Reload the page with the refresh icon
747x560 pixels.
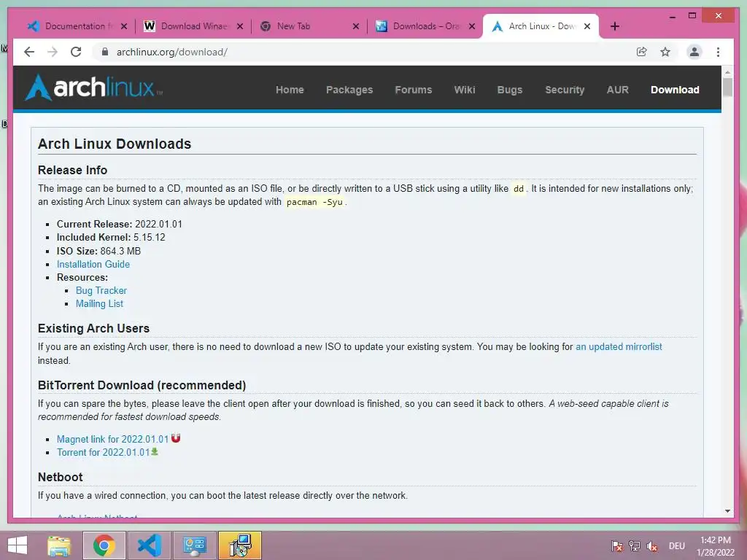point(76,52)
